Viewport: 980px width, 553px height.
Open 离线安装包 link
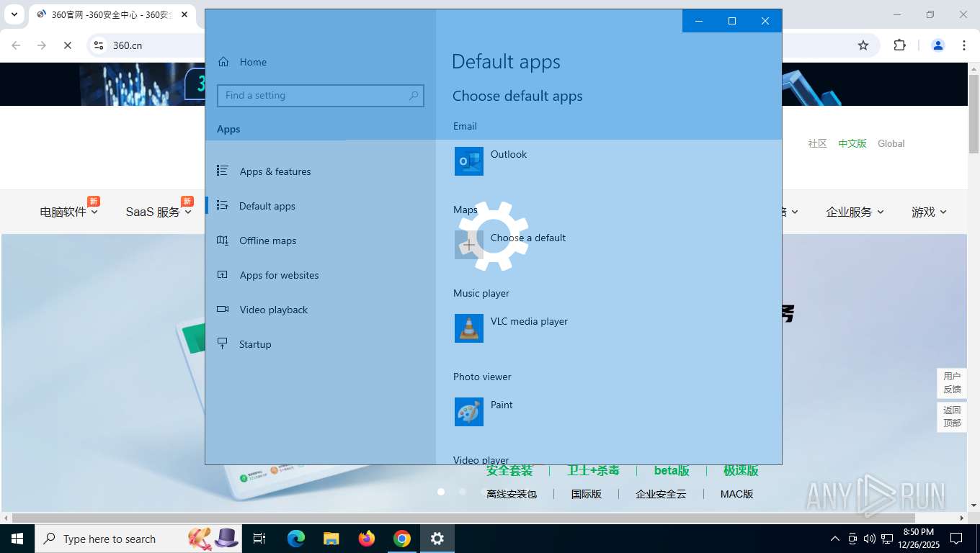[512, 494]
